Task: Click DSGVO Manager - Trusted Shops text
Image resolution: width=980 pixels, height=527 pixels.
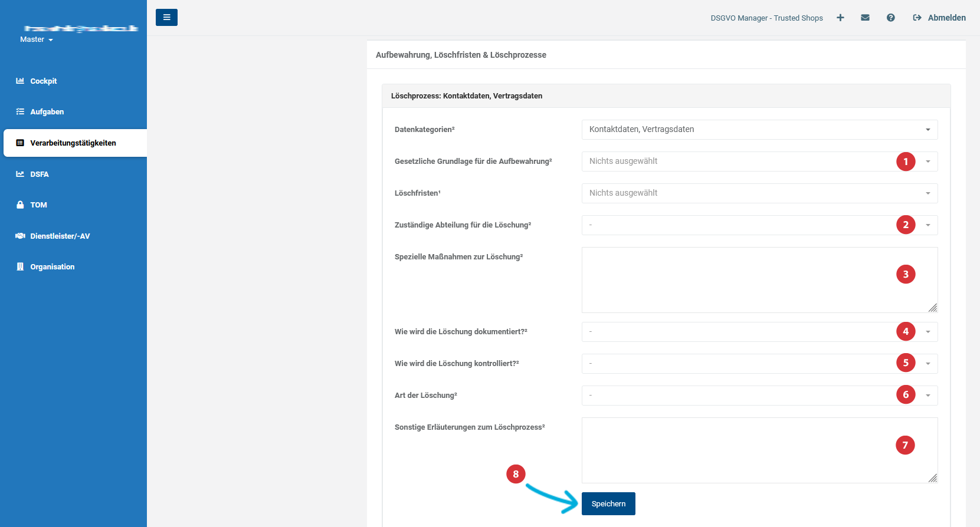Action: click(x=766, y=18)
